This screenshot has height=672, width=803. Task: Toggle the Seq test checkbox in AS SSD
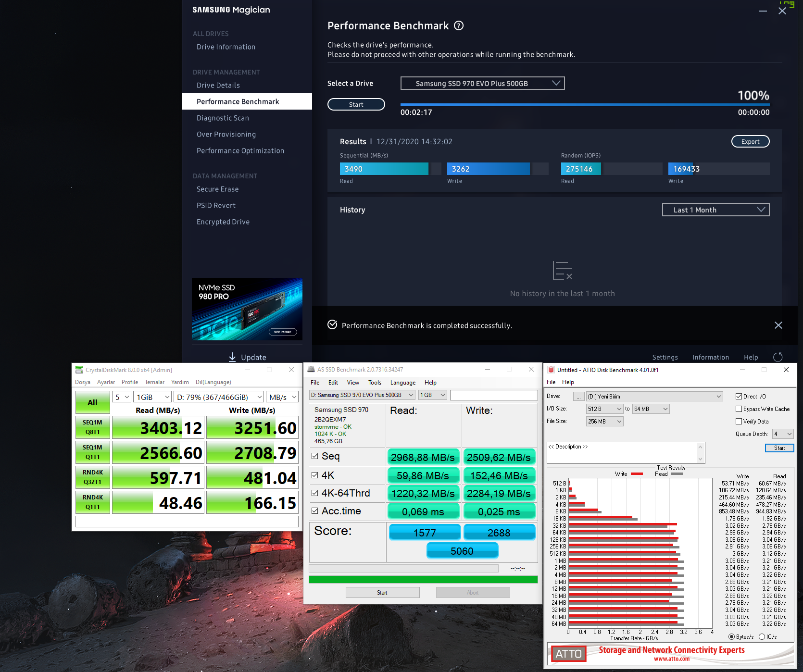click(x=314, y=456)
